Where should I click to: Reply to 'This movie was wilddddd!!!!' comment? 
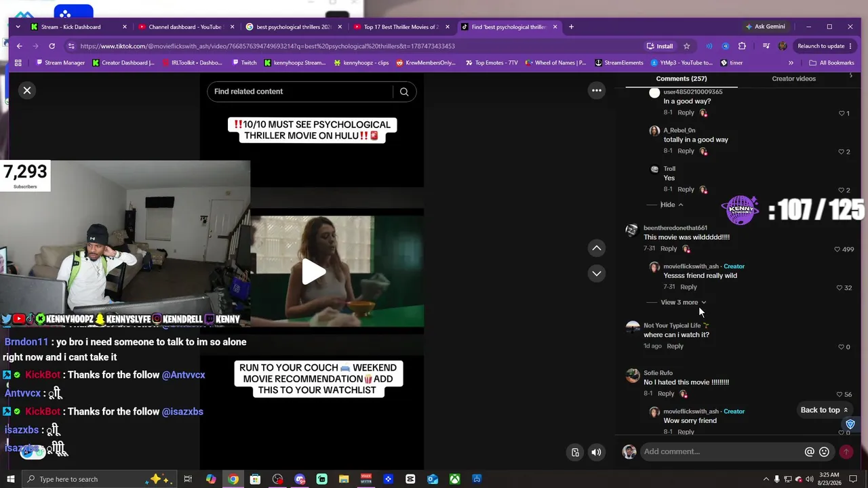pyautogui.click(x=669, y=249)
